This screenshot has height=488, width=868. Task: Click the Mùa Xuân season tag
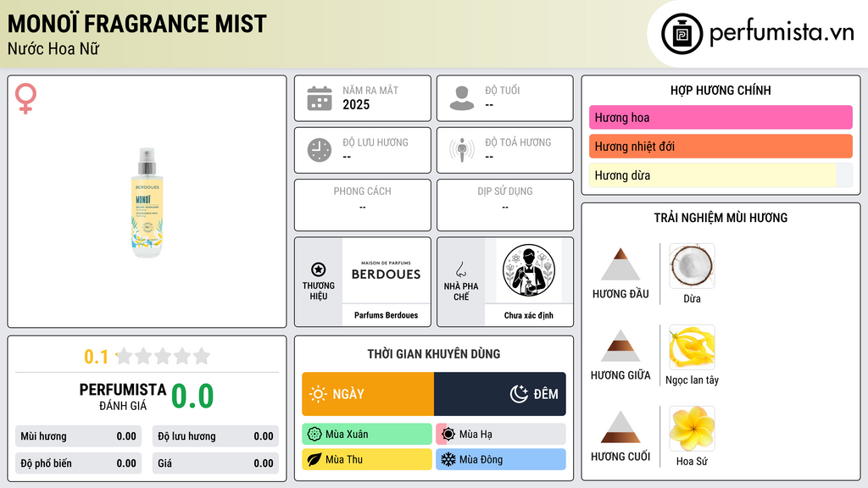[367, 435]
